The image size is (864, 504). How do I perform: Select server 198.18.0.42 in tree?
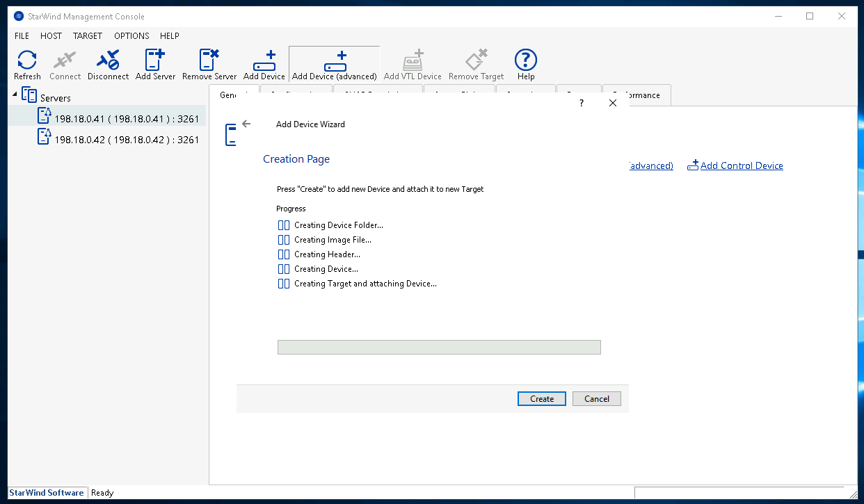point(127,140)
